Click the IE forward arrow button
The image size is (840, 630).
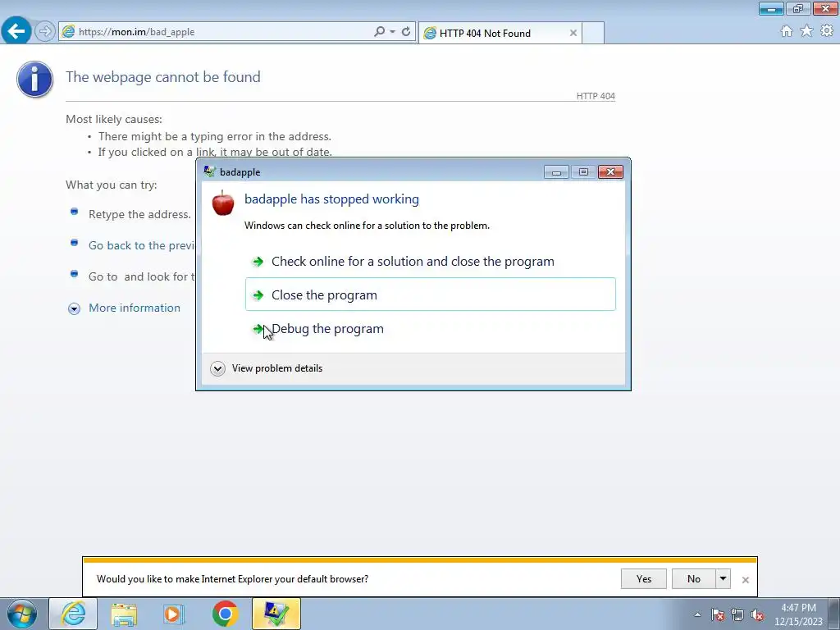[x=45, y=31]
